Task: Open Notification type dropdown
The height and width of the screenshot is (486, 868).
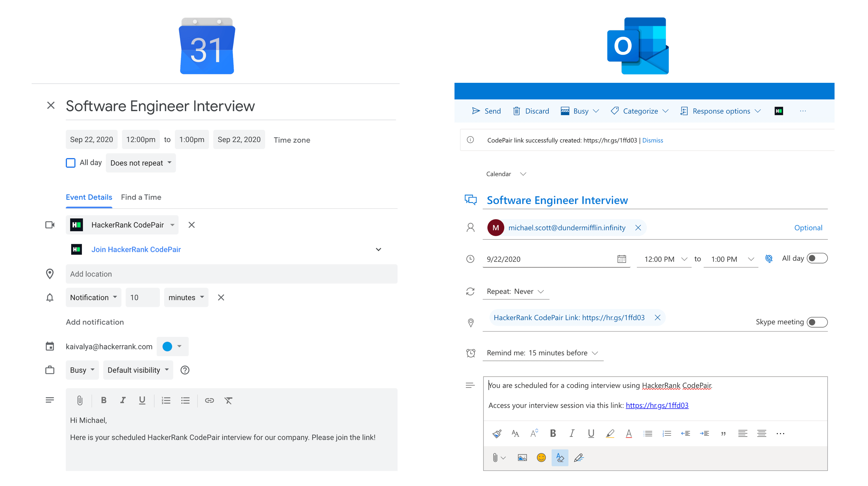Action: [93, 298]
